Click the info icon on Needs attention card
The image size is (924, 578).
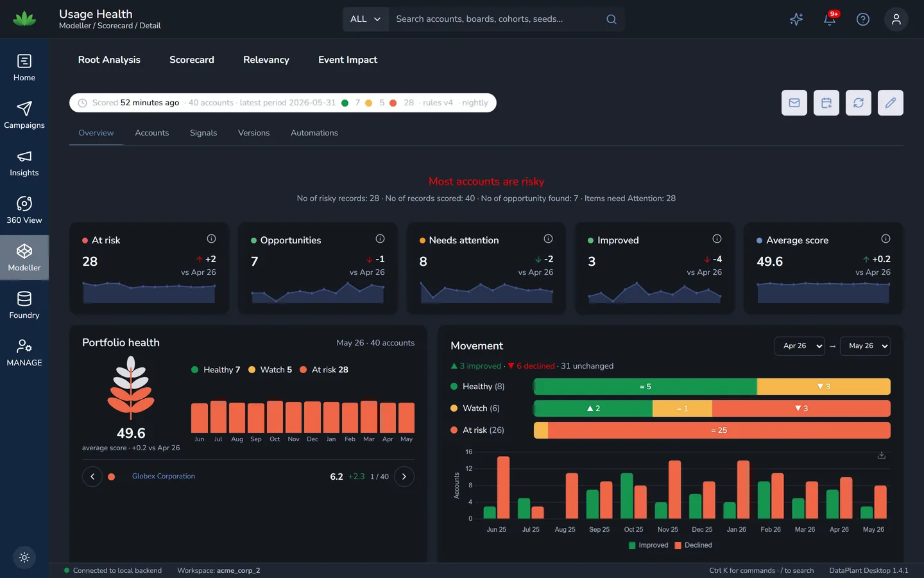[549, 239]
